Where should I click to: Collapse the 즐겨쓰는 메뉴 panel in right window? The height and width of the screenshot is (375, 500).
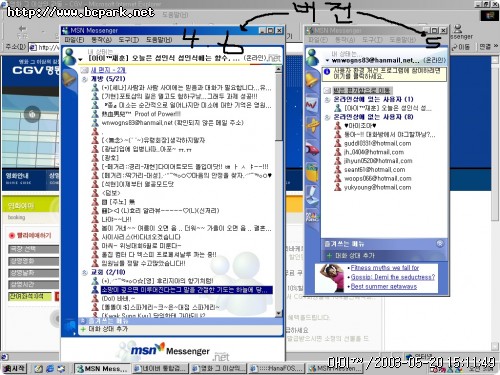[440, 244]
